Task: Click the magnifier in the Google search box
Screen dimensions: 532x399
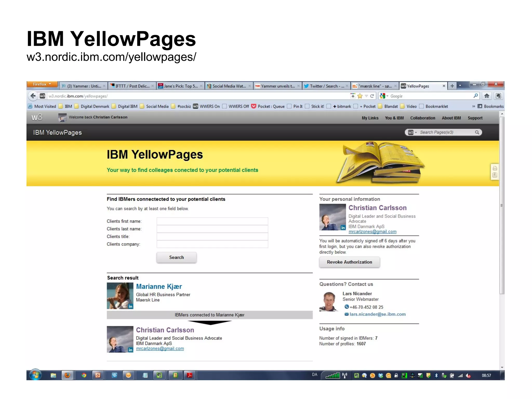Action: (x=475, y=96)
